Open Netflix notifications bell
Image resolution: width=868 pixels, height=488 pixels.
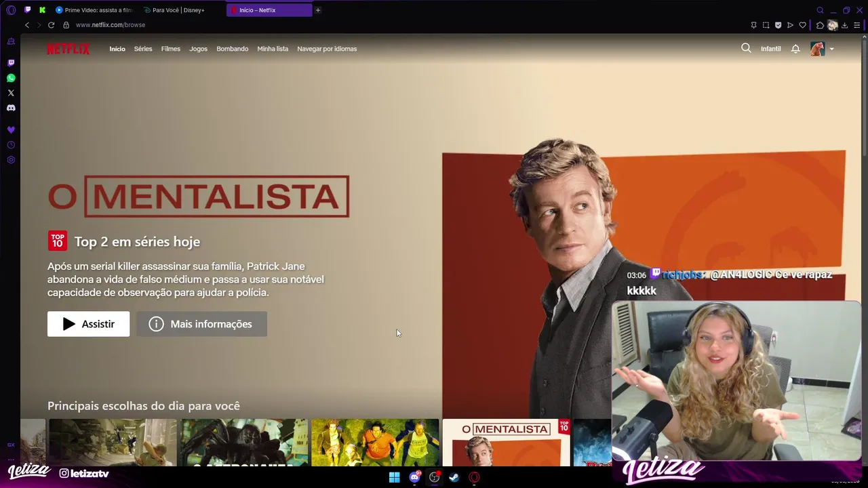(x=795, y=49)
